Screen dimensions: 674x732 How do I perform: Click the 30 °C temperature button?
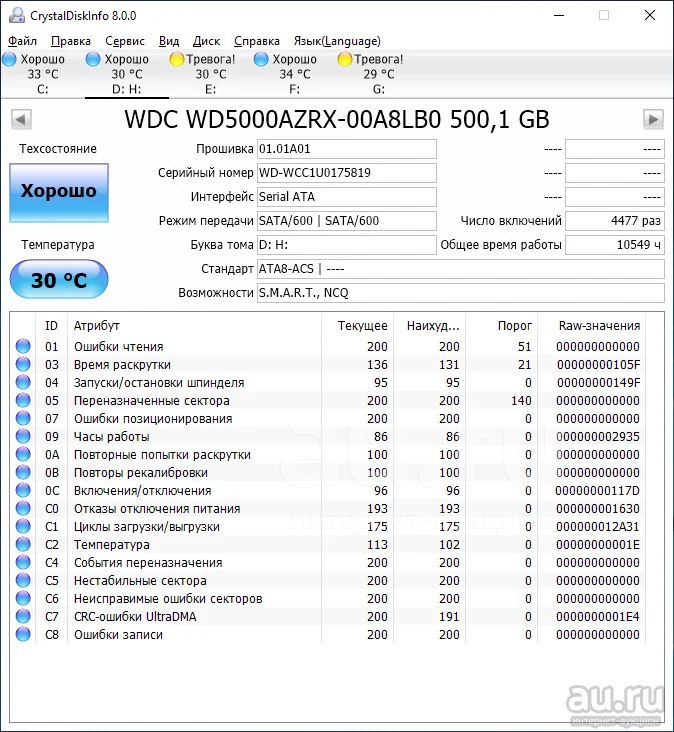tap(59, 280)
